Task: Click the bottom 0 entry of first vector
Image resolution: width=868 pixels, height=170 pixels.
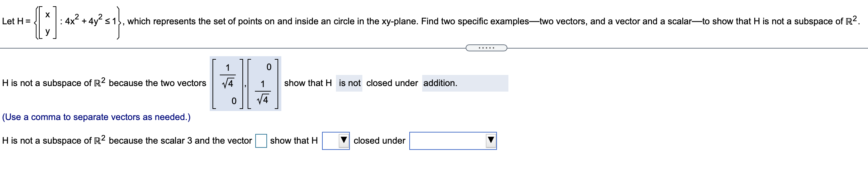Action: click(x=234, y=101)
